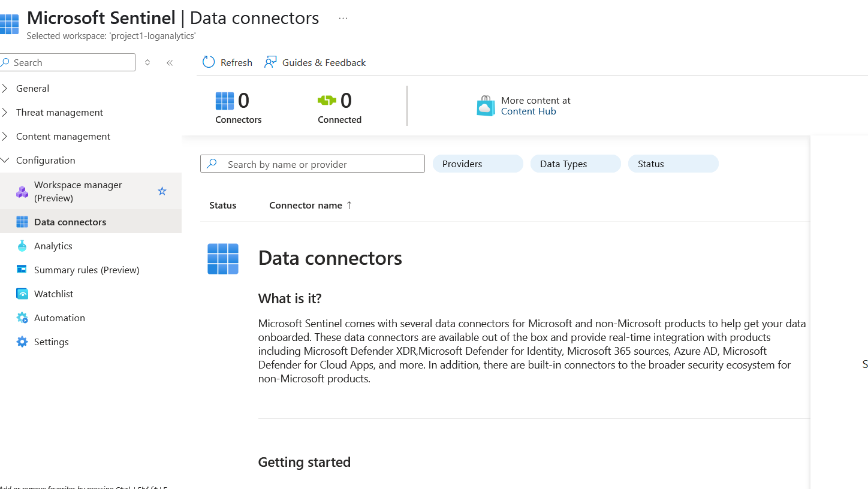Click the expand/collapse all up-down arrows
Image resolution: width=868 pixels, height=489 pixels.
147,62
